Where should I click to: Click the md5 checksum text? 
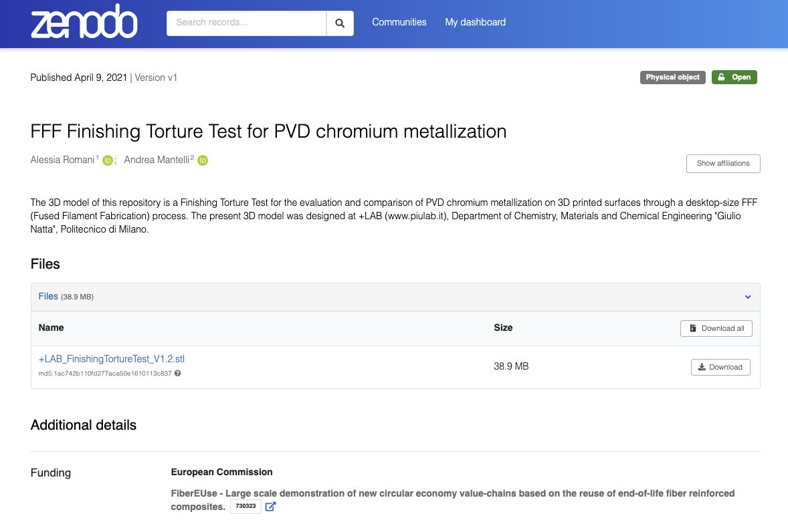[x=105, y=374]
